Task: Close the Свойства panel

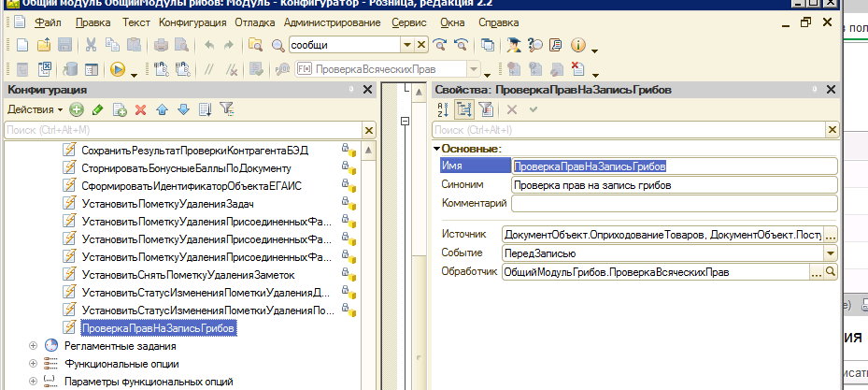Action: 831,90
